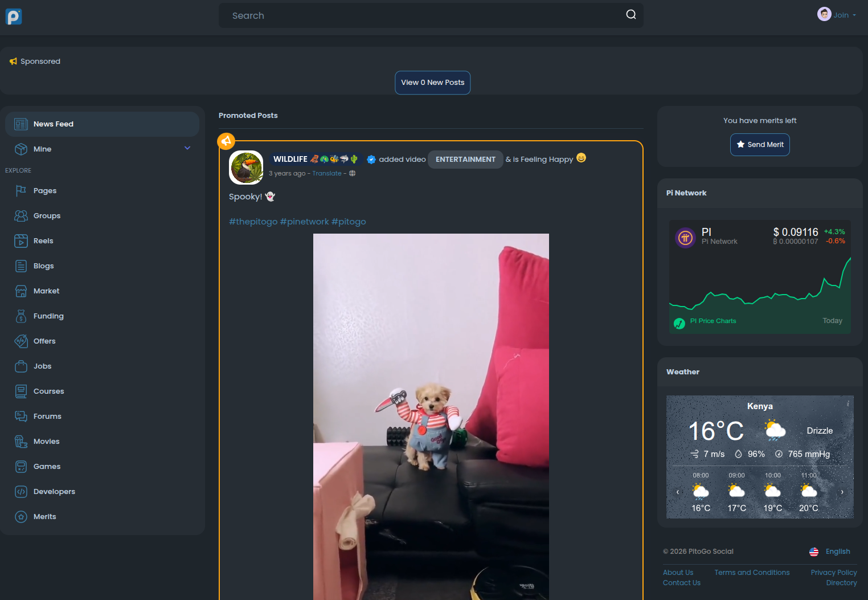Open Reels in sidebar
868x600 pixels.
tap(103, 241)
